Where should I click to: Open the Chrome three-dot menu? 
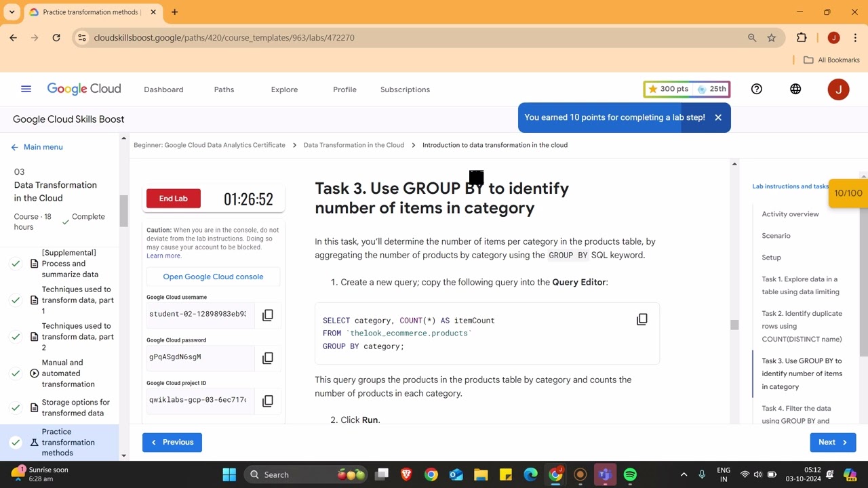coord(855,38)
